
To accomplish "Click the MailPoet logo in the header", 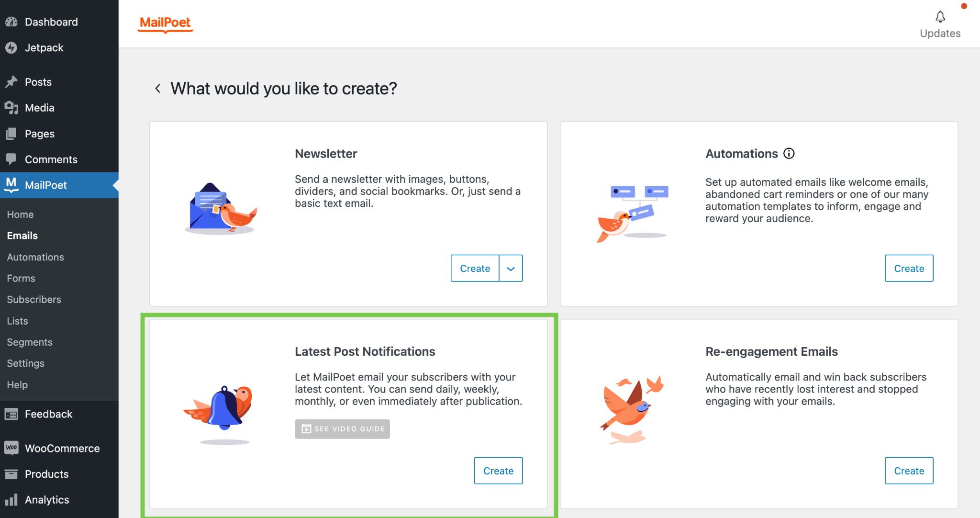I will point(166,23).
